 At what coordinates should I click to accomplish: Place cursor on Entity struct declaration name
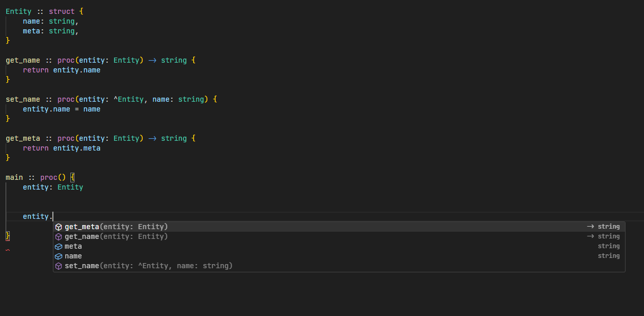18,11
